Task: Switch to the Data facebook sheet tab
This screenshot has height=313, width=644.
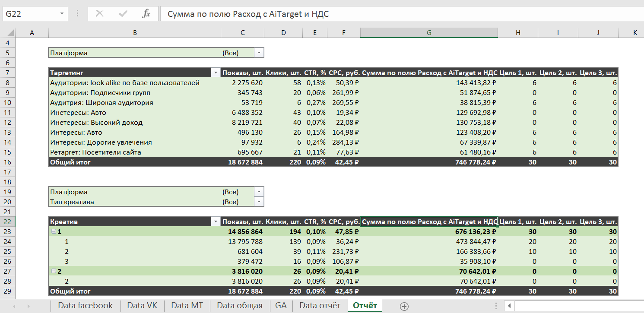Action: coord(85,306)
